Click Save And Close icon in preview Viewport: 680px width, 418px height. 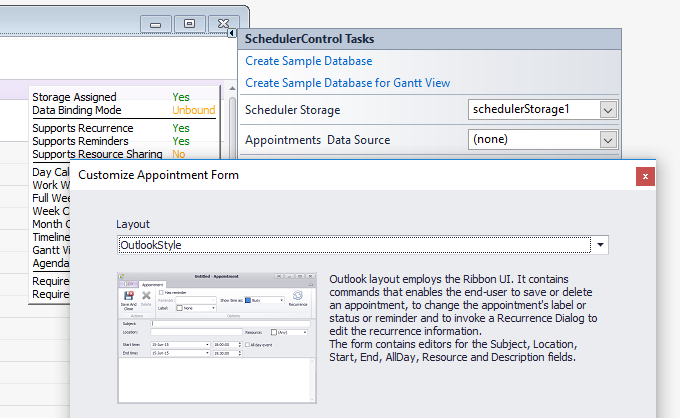tap(129, 297)
